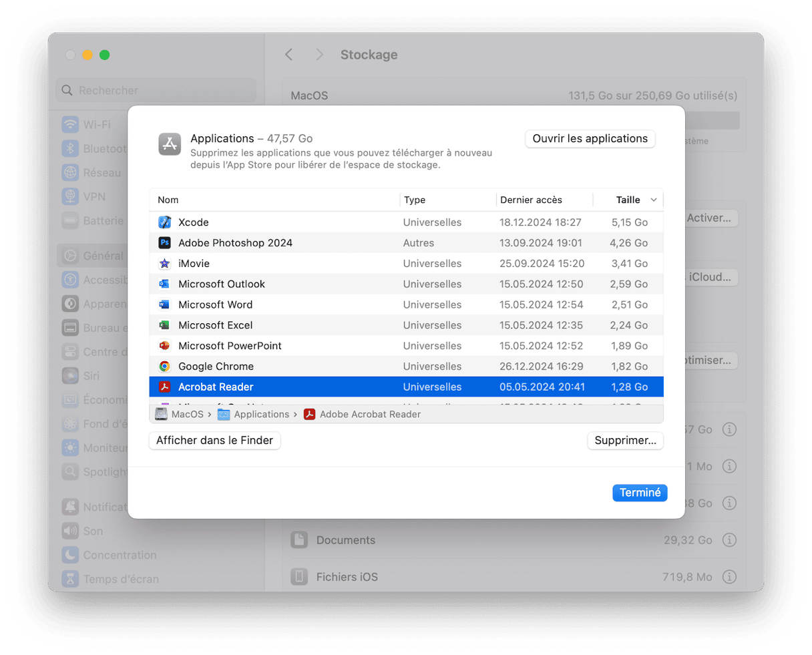The image size is (812, 655).
Task: Click the Microsoft PowerPoint icon
Action: [x=164, y=346]
